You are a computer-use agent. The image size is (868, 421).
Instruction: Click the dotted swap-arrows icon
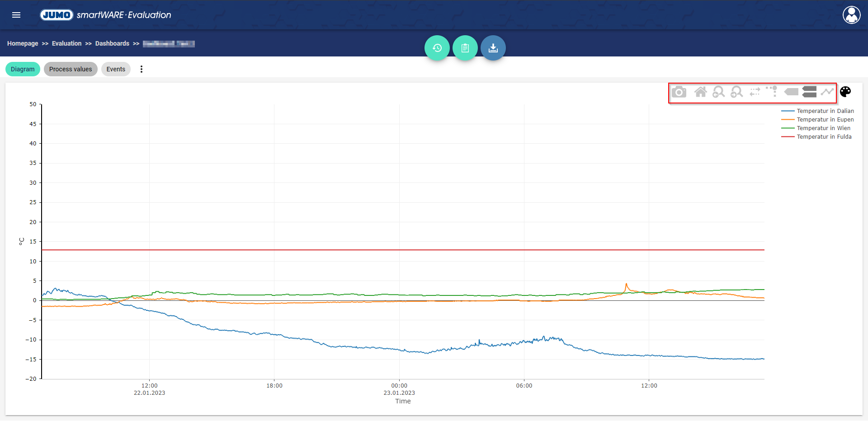[755, 92]
